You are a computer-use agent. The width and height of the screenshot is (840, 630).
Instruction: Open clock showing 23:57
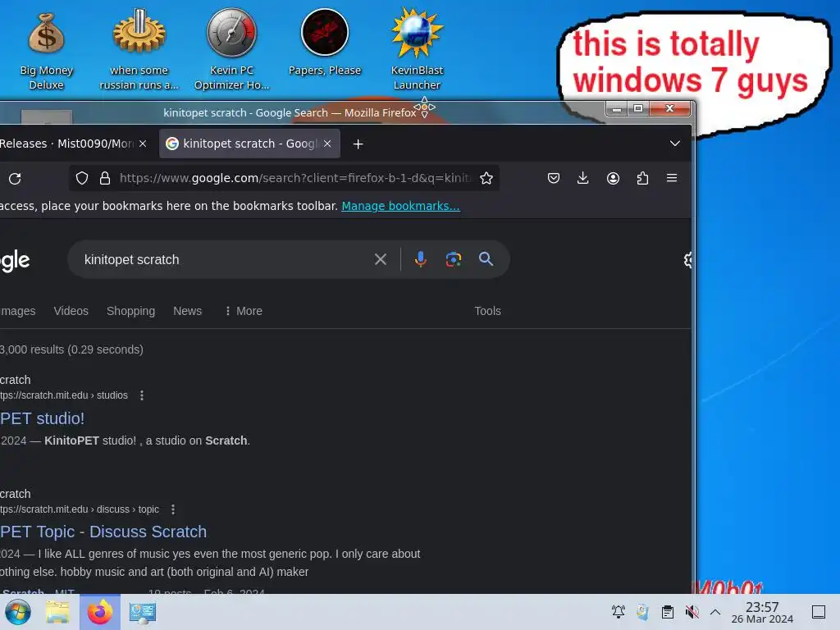762,612
